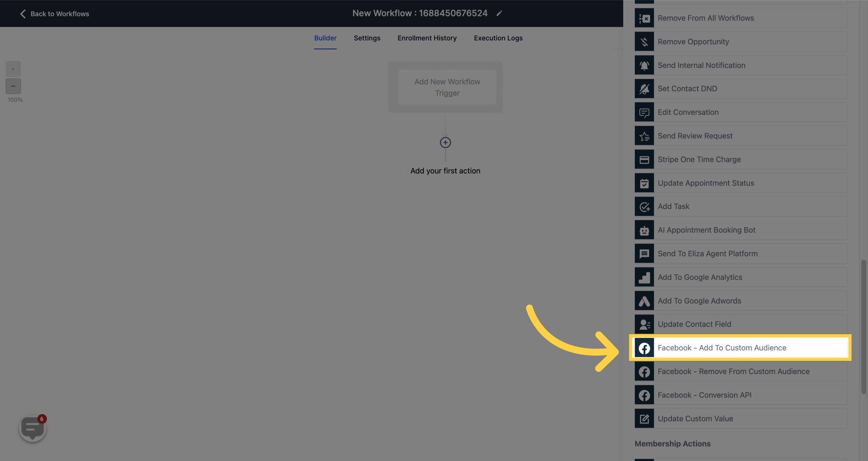868x461 pixels.
Task: Select the Update Custom Value menu item
Action: [x=695, y=419]
